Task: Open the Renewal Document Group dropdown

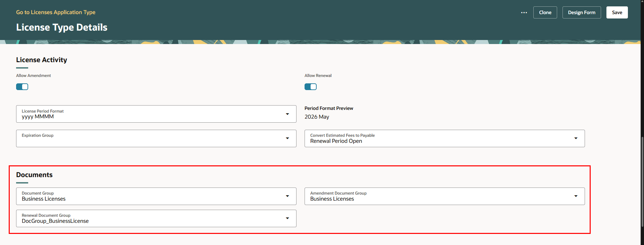Action: click(156, 218)
